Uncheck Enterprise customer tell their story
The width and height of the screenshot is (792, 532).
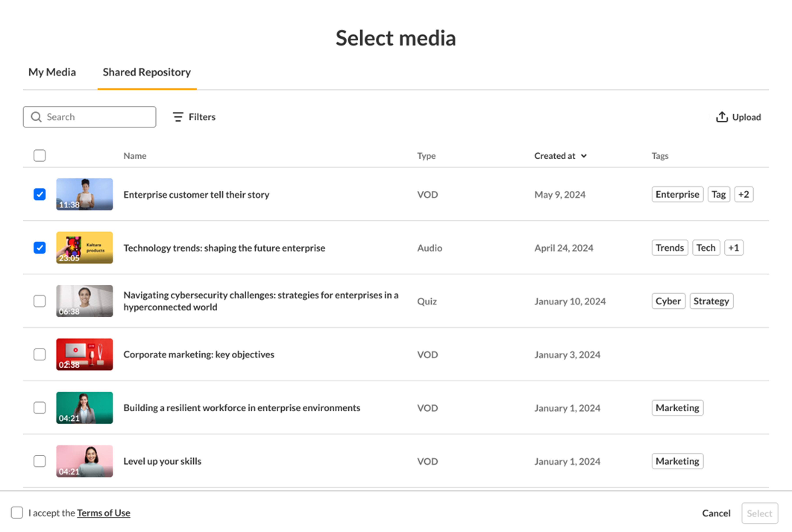tap(40, 194)
